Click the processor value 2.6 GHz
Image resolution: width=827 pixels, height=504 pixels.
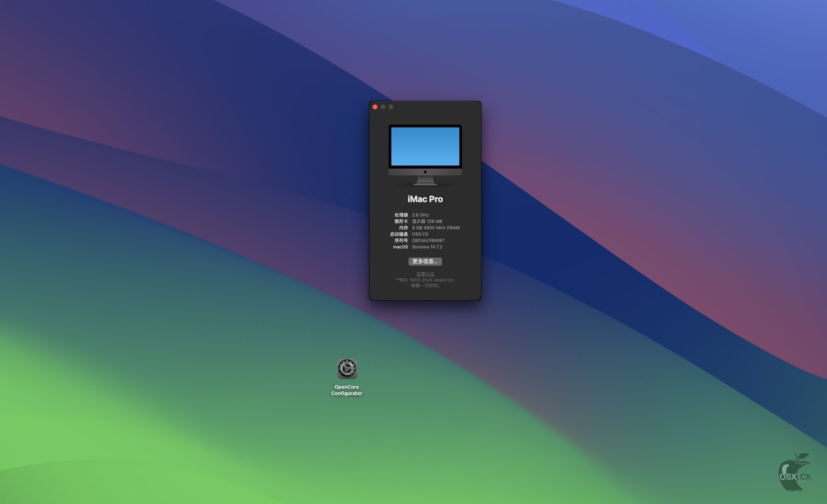[420, 215]
